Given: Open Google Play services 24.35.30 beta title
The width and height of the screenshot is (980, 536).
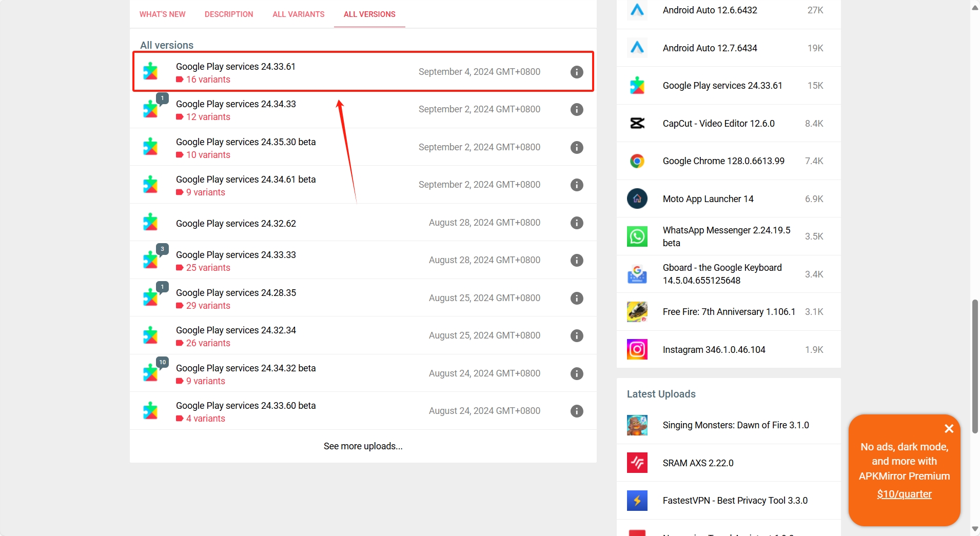Looking at the screenshot, I should 246,142.
